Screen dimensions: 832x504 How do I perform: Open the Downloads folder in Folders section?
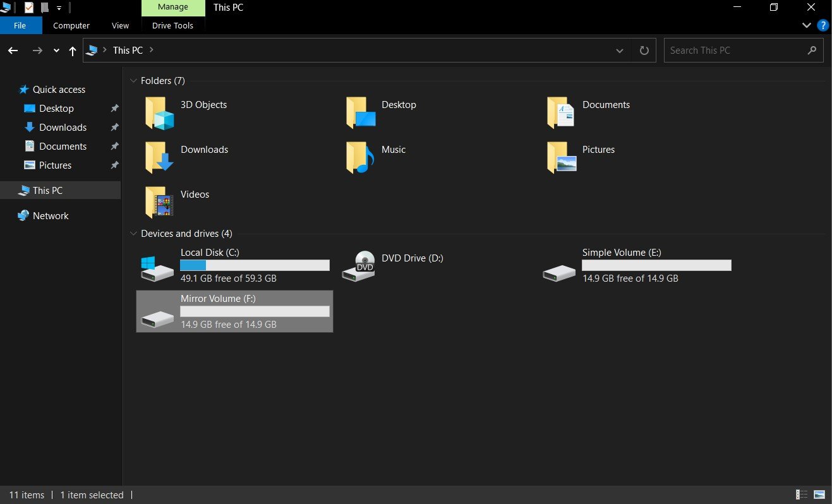coord(159,158)
